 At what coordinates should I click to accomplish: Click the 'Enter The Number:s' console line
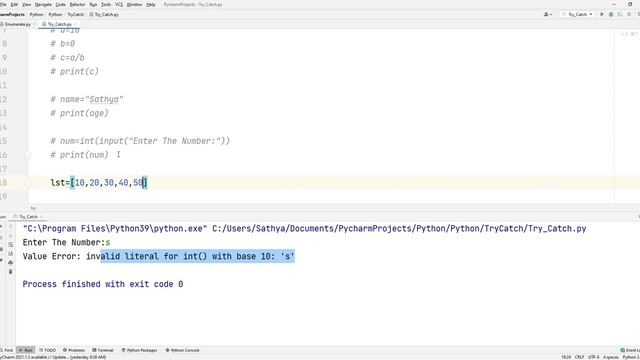pyautogui.click(x=66, y=242)
